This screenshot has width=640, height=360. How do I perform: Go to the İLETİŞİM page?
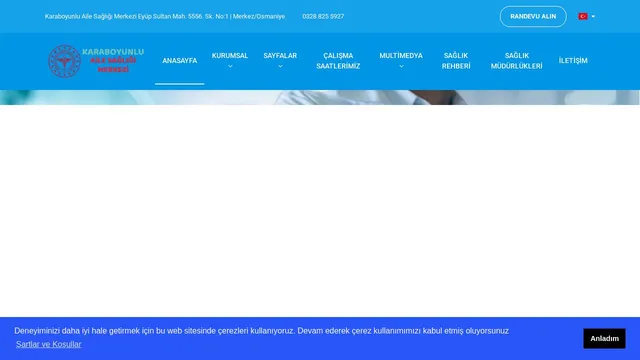[573, 60]
